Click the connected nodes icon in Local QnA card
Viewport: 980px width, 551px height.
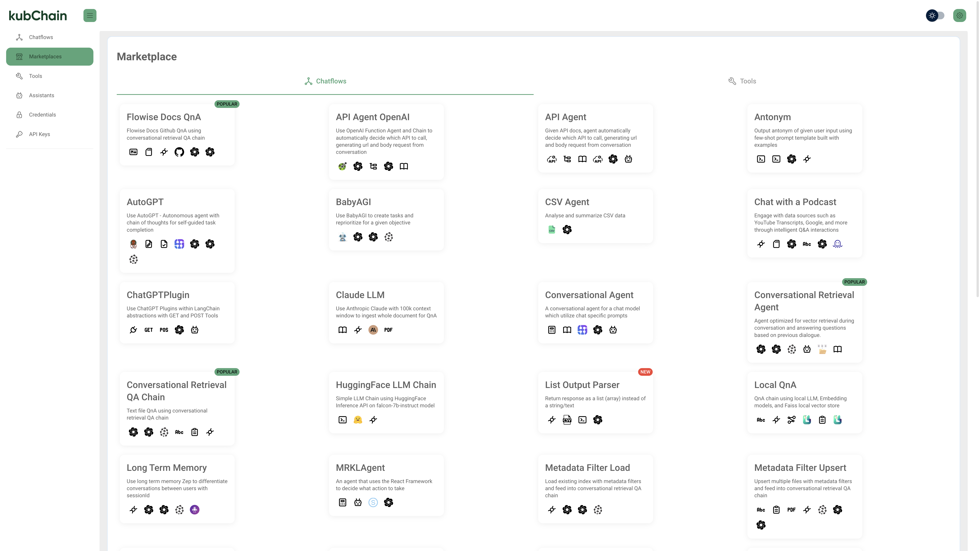[791, 420]
